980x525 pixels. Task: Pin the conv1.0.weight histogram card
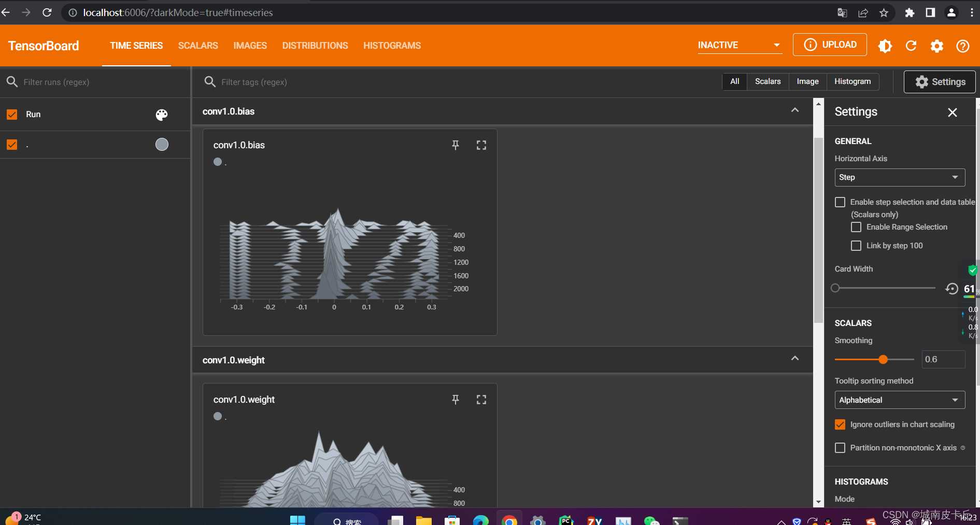tap(455, 400)
